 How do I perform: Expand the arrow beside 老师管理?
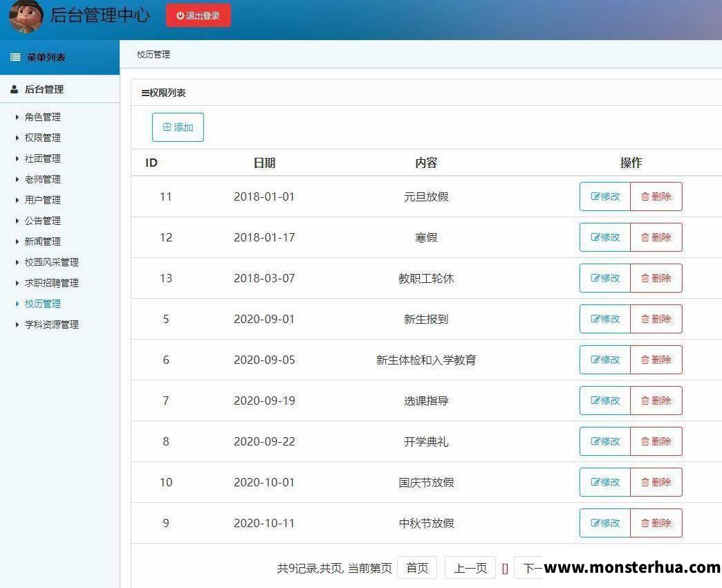click(17, 179)
